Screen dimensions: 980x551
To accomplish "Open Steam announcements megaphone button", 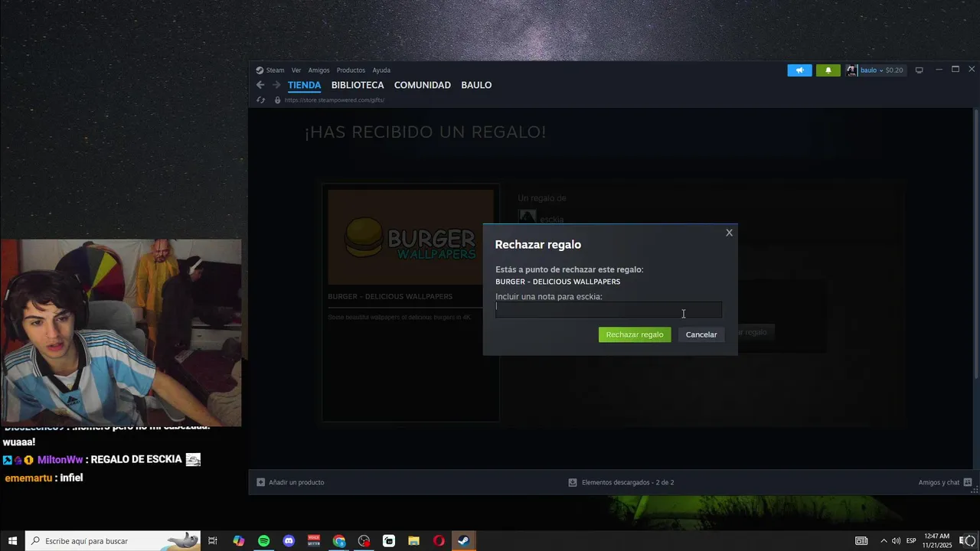I will click(799, 70).
